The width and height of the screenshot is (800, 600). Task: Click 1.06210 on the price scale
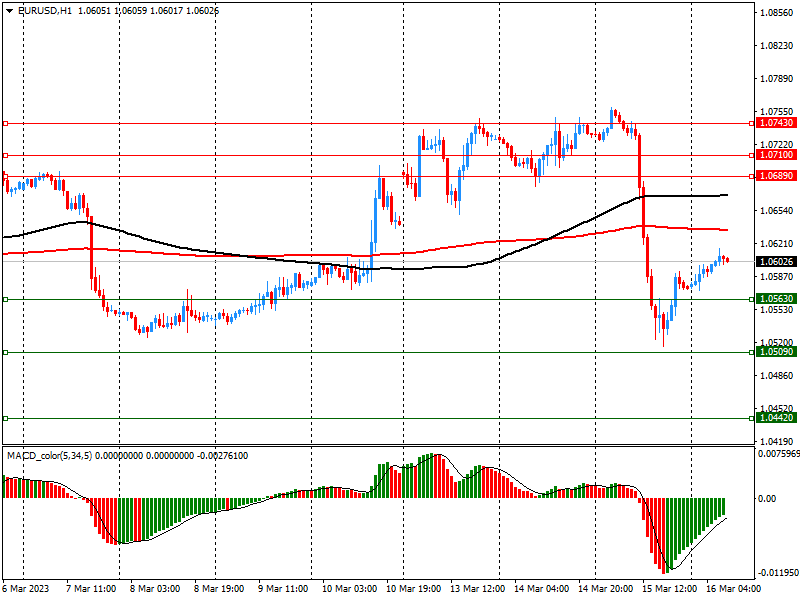tap(777, 244)
